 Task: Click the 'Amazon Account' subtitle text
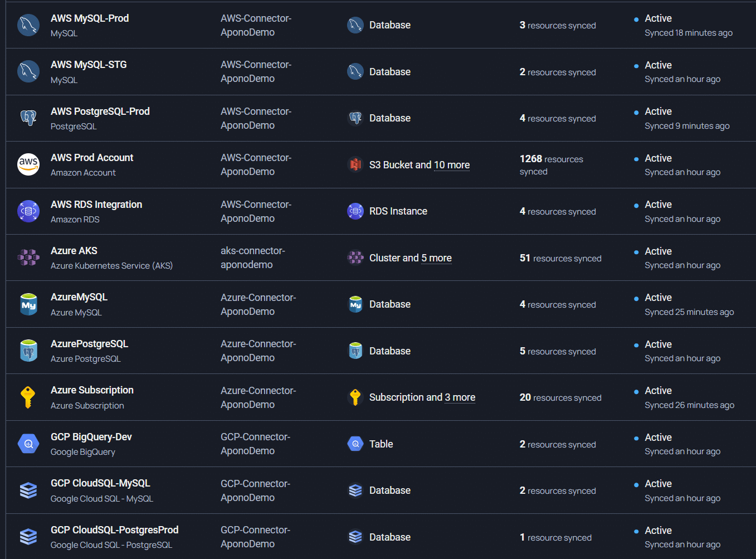83,173
